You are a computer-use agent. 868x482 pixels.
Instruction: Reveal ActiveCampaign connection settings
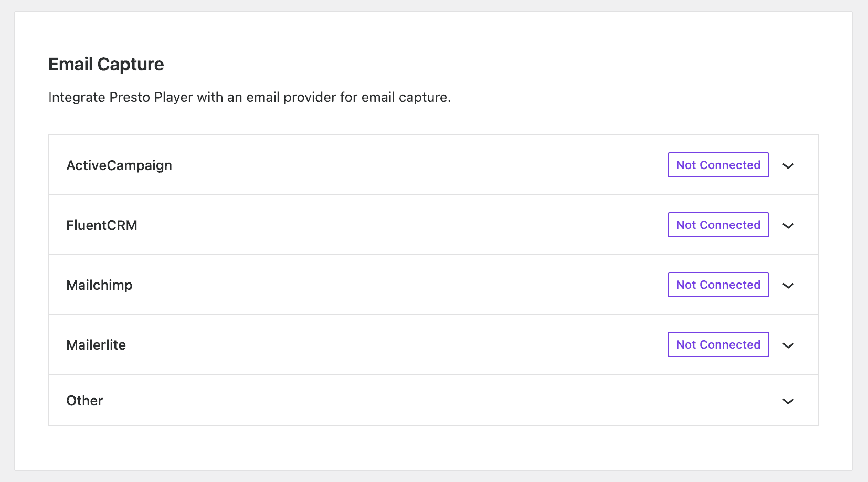(x=788, y=166)
